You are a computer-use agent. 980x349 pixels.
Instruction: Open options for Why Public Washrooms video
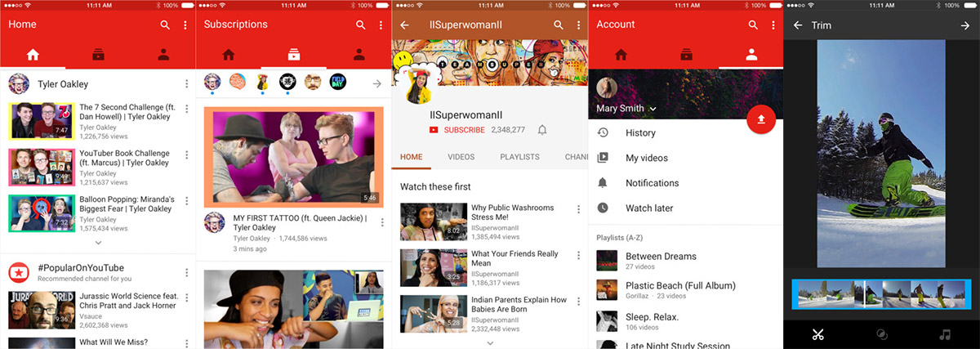click(579, 209)
